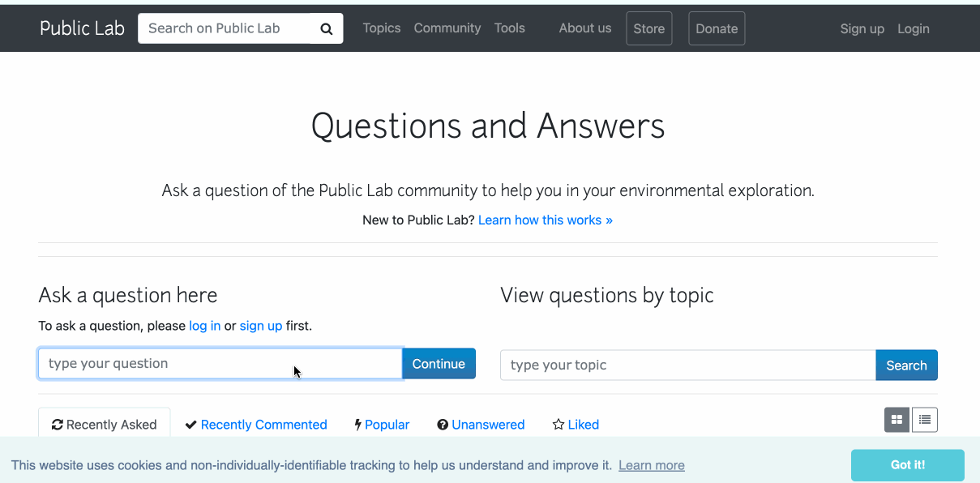This screenshot has height=483, width=980.
Task: Switch to list view using the list icon
Action: point(924,419)
